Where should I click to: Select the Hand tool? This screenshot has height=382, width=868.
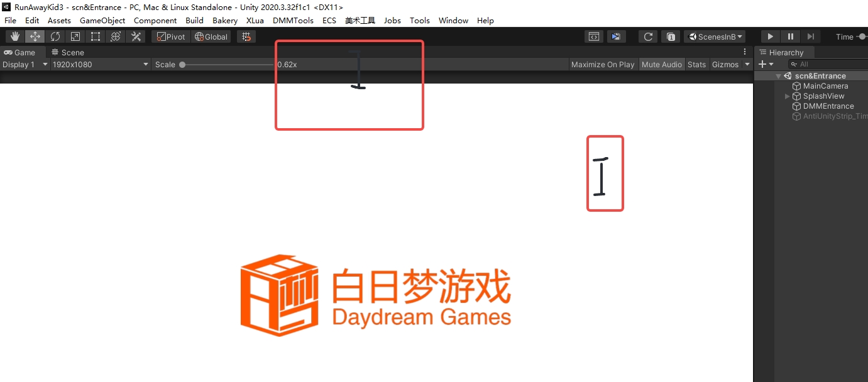click(x=15, y=36)
